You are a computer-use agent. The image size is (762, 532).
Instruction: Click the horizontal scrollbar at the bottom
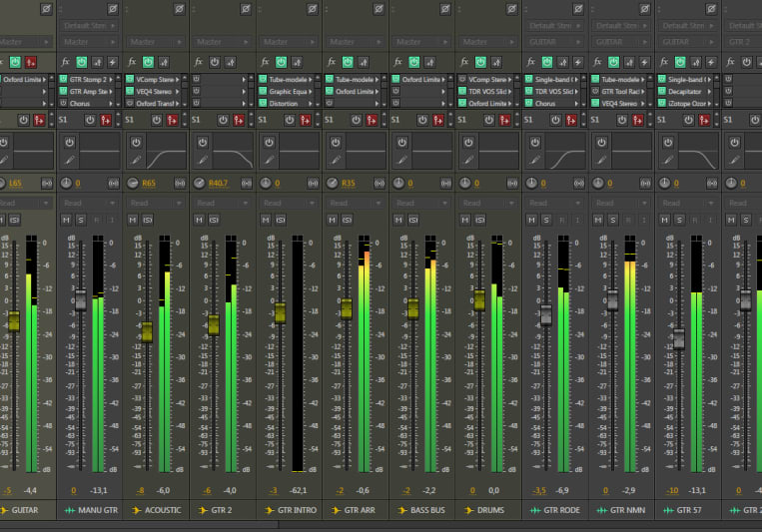click(x=139, y=525)
